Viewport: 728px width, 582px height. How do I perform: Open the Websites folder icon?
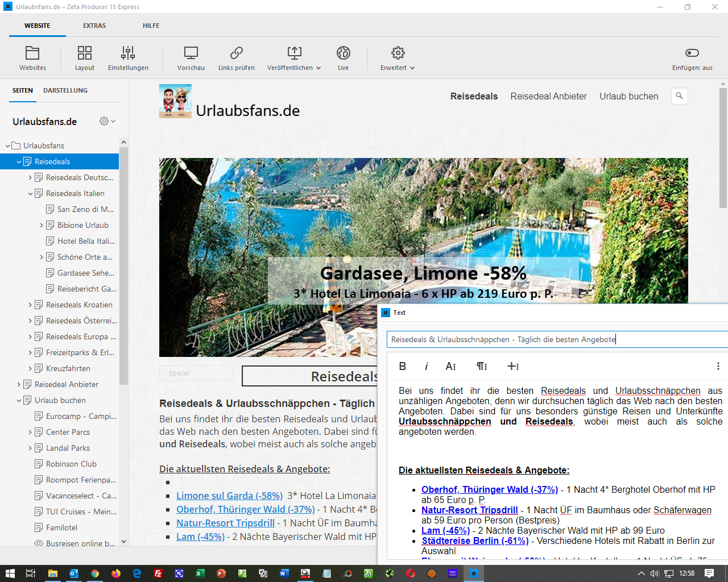[32, 53]
